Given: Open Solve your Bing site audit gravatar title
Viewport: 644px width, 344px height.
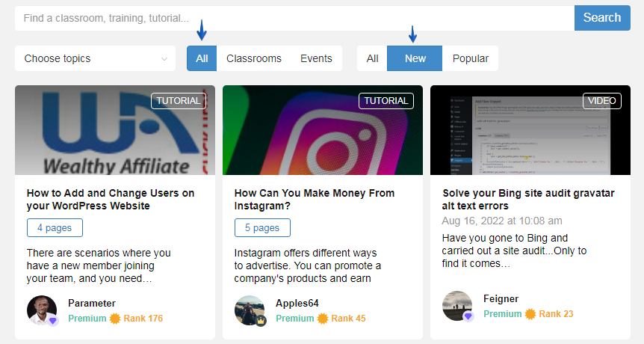Looking at the screenshot, I should click(x=528, y=200).
